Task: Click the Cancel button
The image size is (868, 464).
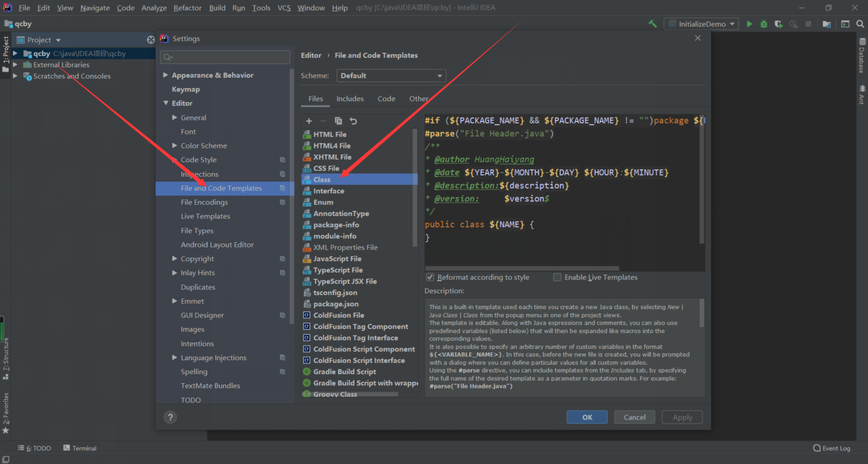Action: [x=634, y=417]
